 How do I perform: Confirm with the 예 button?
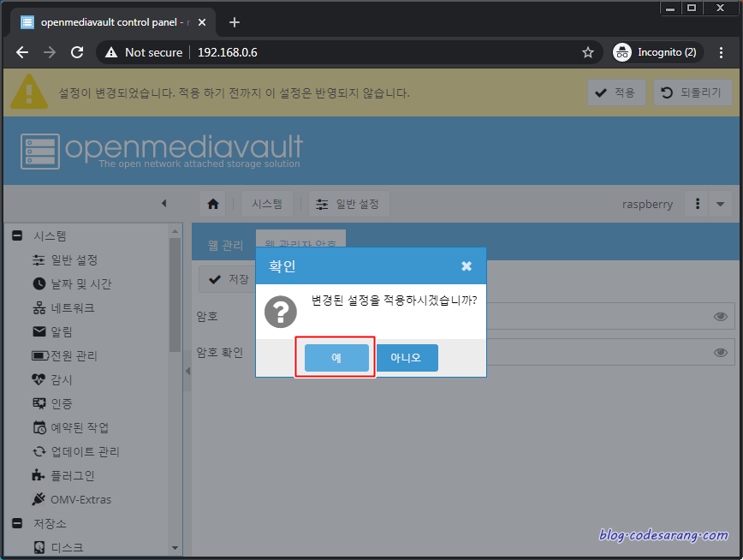coord(336,358)
